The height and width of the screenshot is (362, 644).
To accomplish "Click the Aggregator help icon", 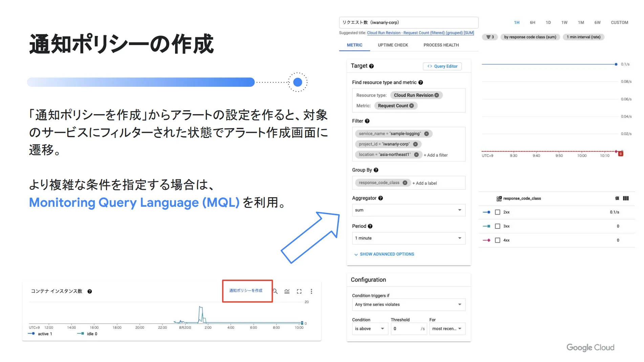I will 381,198.
